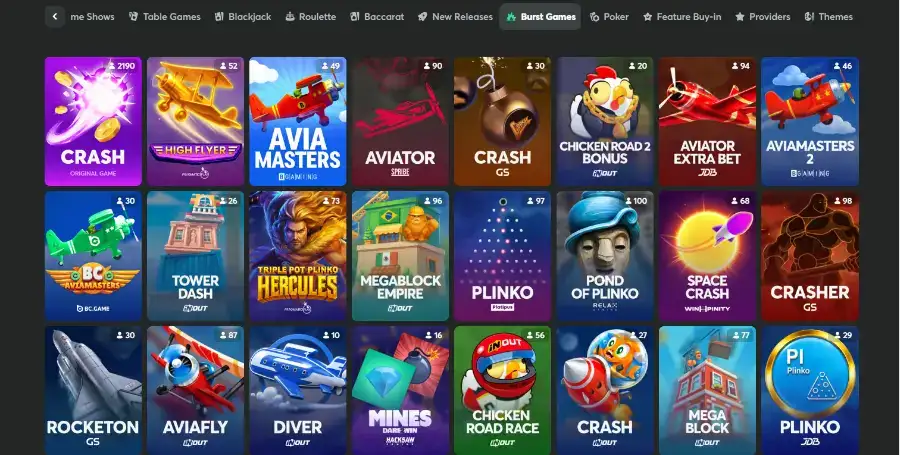The width and height of the screenshot is (900, 455).
Task: Click the partially visible Game Shows tab
Action: [x=92, y=17]
